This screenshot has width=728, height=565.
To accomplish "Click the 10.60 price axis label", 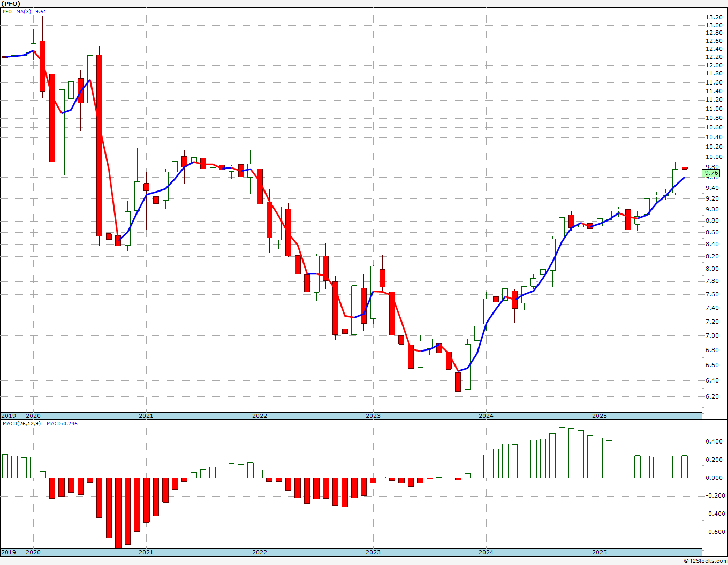I will (713, 127).
